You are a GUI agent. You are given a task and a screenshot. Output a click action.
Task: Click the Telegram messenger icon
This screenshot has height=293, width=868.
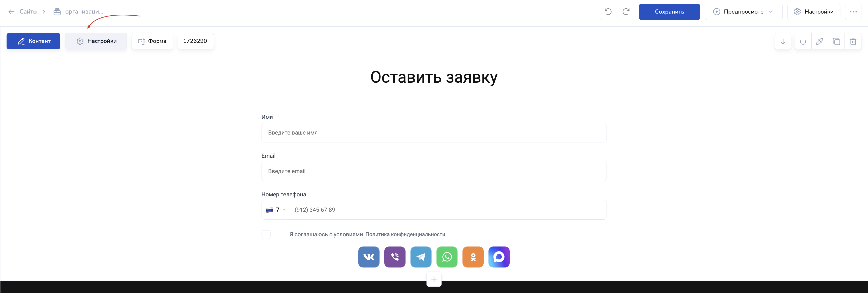(x=420, y=257)
